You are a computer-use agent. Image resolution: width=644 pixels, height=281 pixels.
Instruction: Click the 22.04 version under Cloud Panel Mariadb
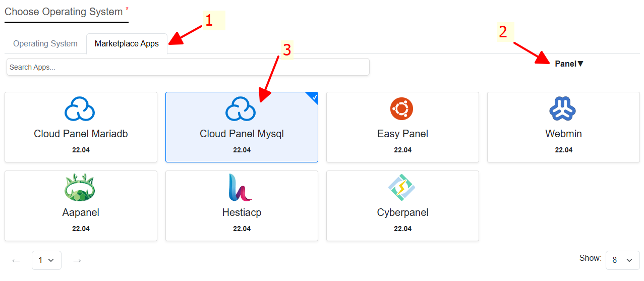click(x=81, y=150)
